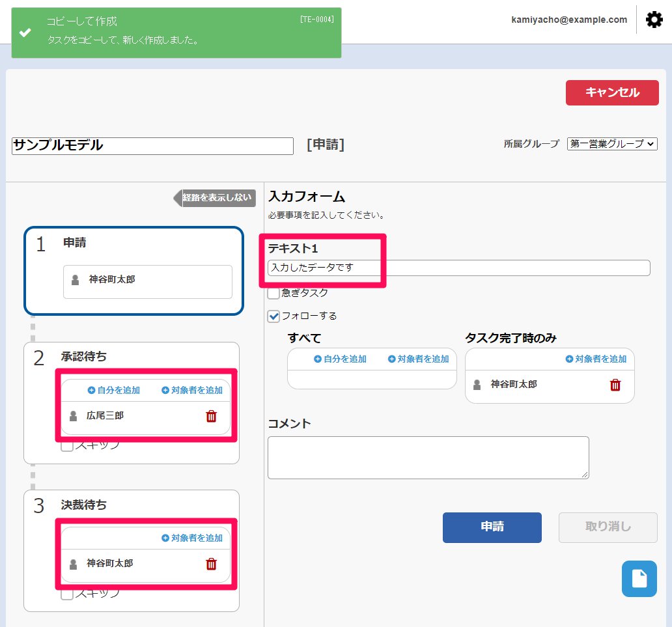Enable the 急ぎタスク checkbox
The image size is (672, 627).
coord(274,293)
